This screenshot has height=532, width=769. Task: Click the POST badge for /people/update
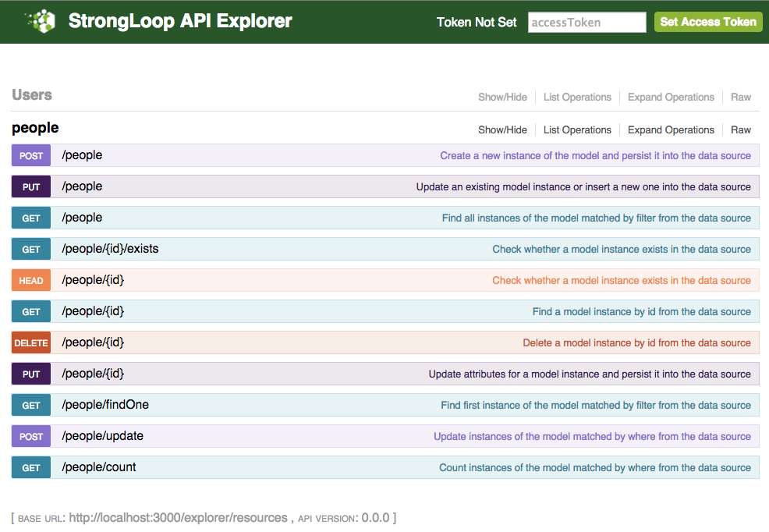click(30, 436)
